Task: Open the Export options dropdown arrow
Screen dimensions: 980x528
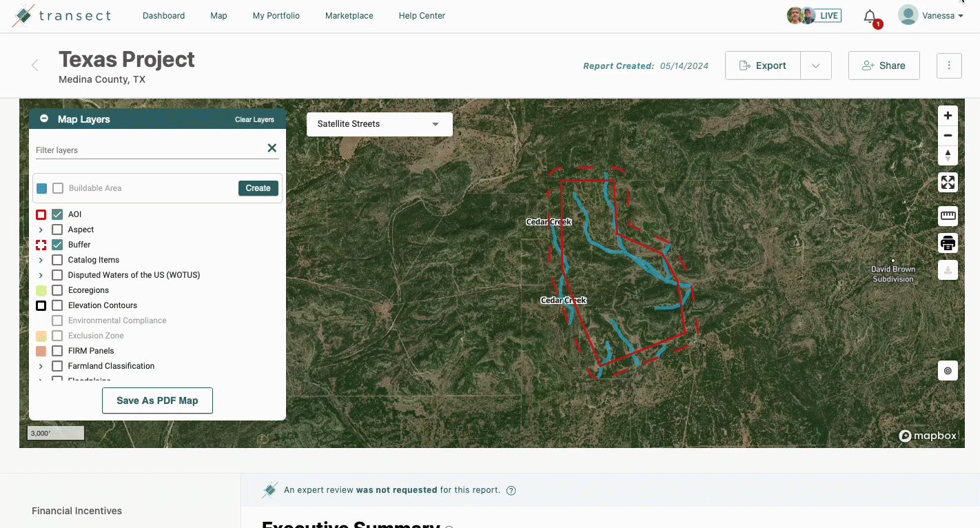Action: pyautogui.click(x=816, y=65)
